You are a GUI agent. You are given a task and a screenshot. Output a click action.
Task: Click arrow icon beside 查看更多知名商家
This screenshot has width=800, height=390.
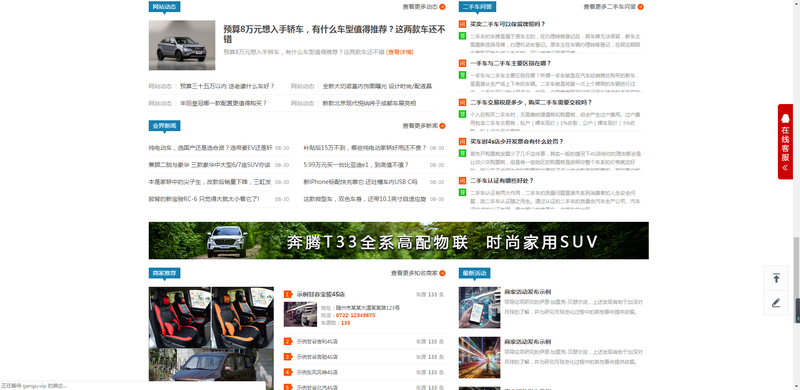pyautogui.click(x=442, y=273)
